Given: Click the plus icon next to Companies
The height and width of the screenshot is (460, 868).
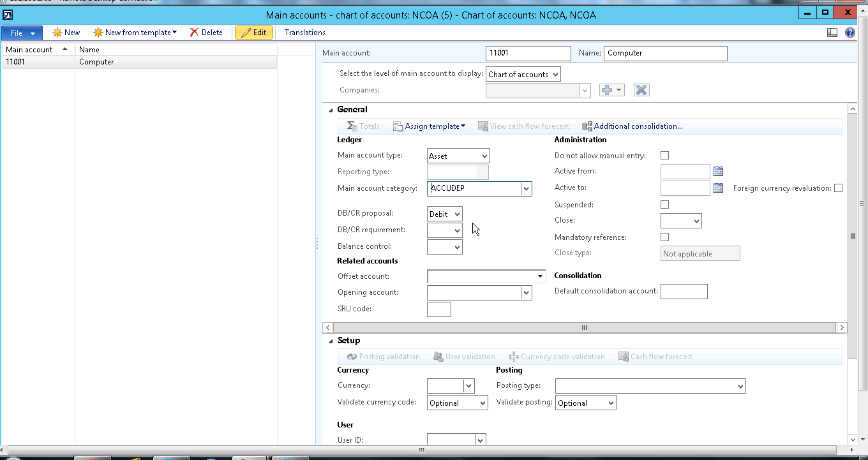Looking at the screenshot, I should [x=606, y=90].
